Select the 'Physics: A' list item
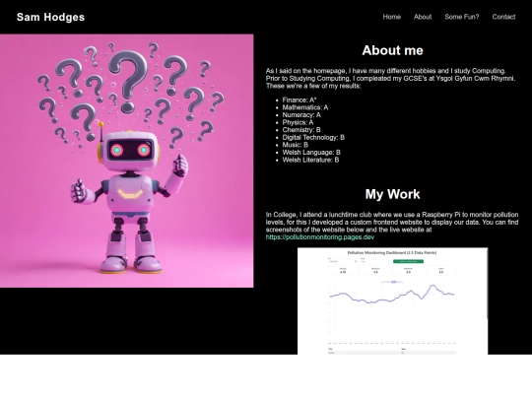The width and height of the screenshot is (532, 399). pos(298,122)
